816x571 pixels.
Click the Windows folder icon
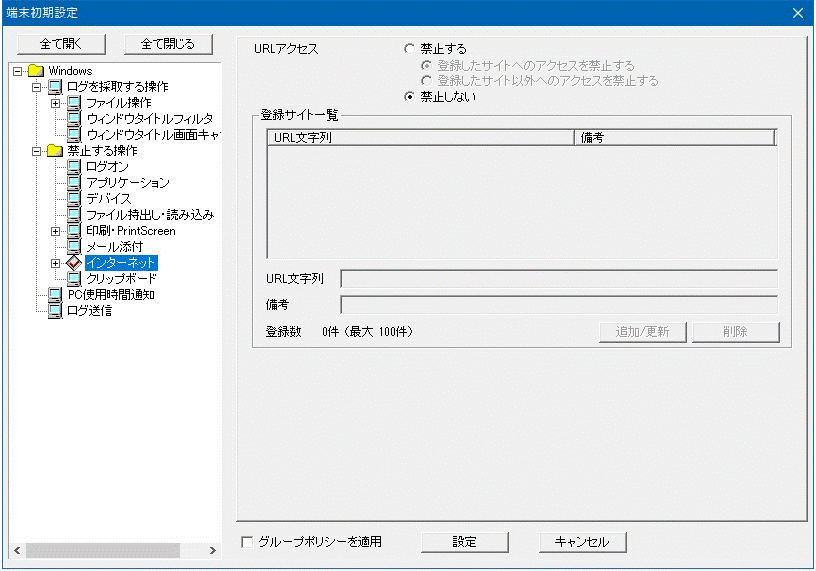[35, 71]
